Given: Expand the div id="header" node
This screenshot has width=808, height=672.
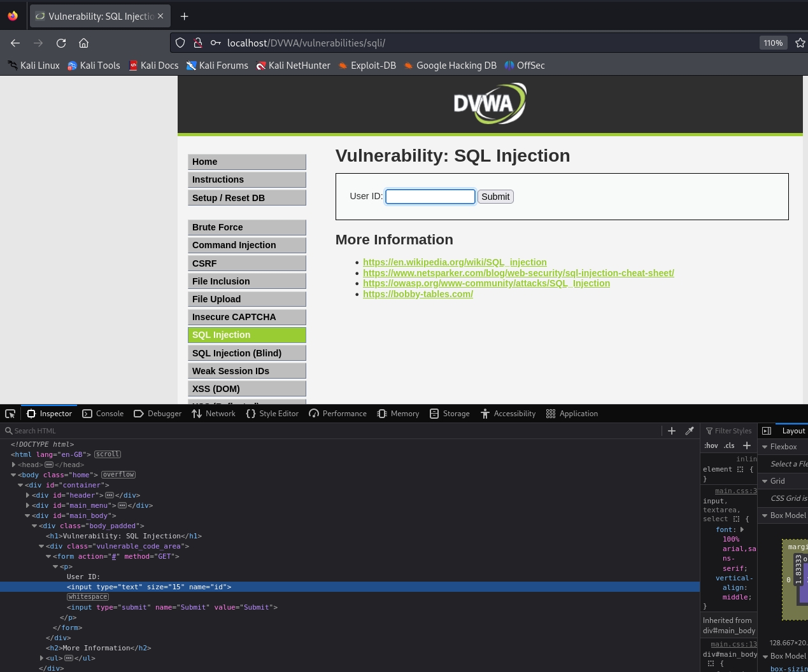Looking at the screenshot, I should (27, 495).
